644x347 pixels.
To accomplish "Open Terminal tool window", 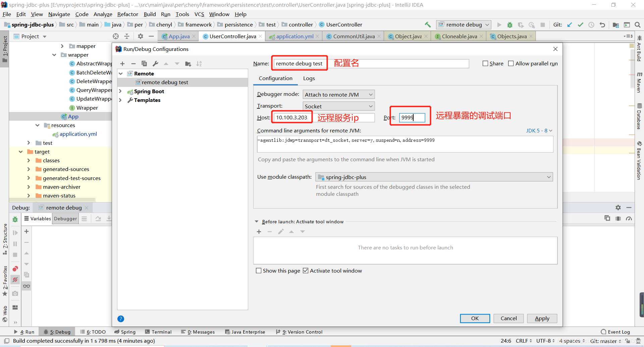I will tap(158, 332).
